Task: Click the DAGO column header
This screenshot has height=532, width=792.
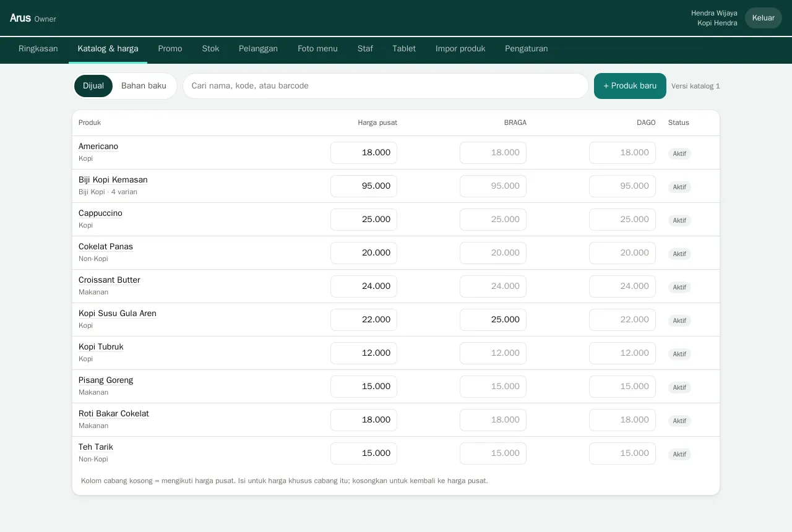Action: (x=646, y=122)
